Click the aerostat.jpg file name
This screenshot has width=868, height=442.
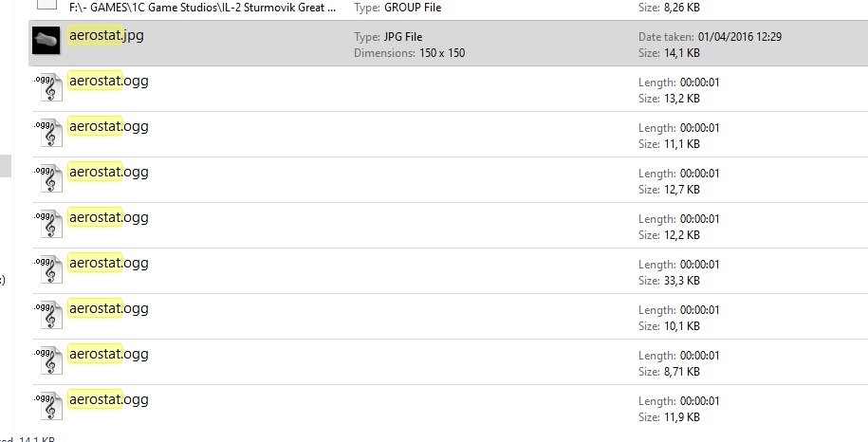pos(106,36)
